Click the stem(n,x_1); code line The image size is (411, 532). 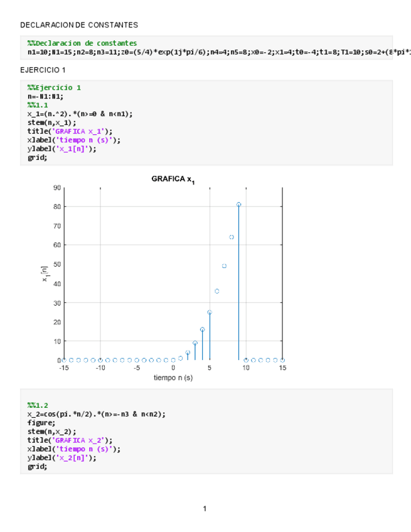tap(51, 123)
